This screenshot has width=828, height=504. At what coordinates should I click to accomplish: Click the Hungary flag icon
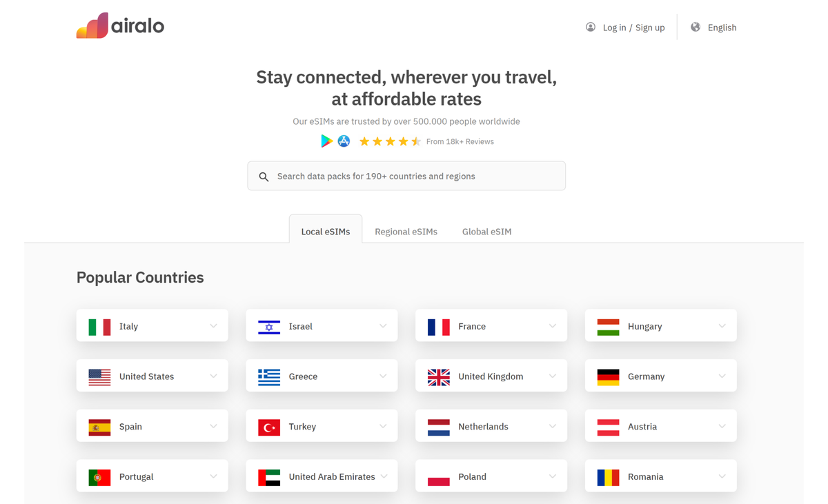(x=608, y=327)
